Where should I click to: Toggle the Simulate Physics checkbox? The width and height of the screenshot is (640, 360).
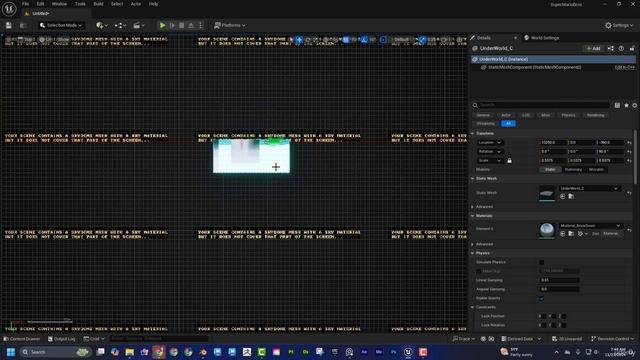point(542,262)
